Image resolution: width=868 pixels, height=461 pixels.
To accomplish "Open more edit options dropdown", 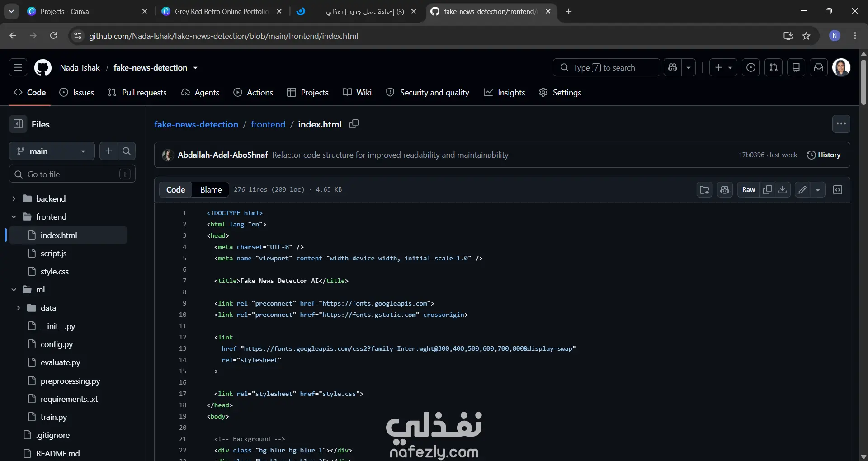I will (x=818, y=190).
